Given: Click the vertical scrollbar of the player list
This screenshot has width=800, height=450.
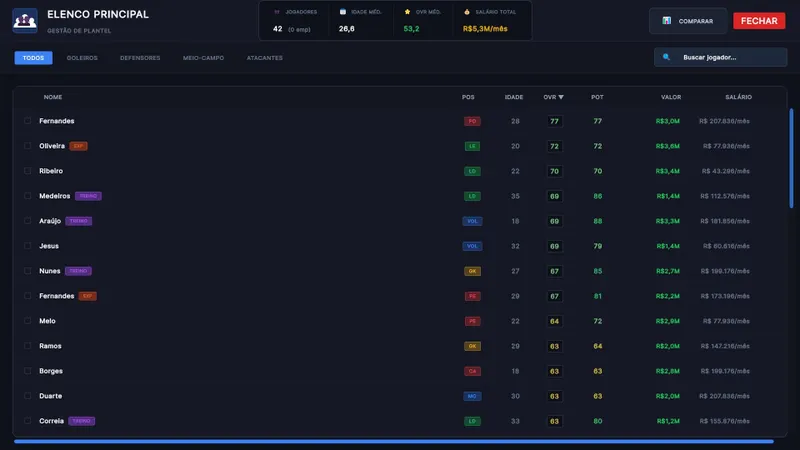Looking at the screenshot, I should coord(791,158).
